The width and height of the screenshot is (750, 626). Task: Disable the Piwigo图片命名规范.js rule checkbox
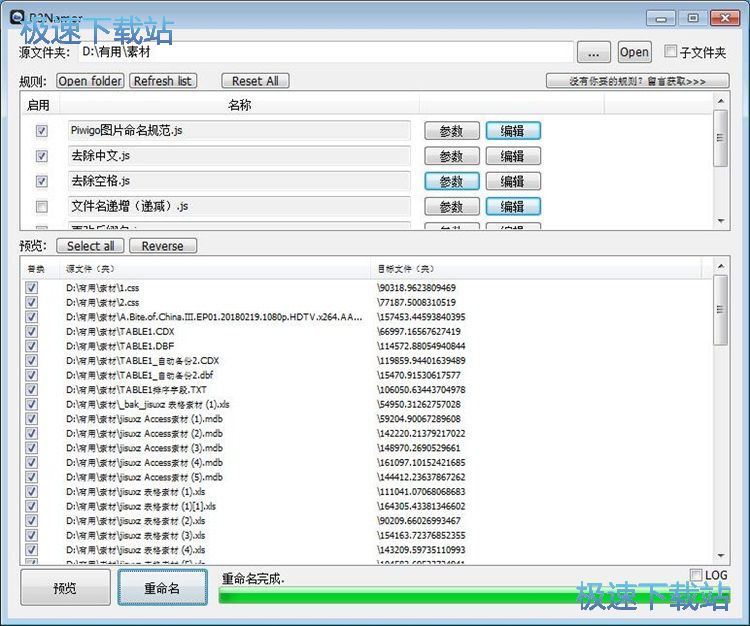pyautogui.click(x=41, y=131)
